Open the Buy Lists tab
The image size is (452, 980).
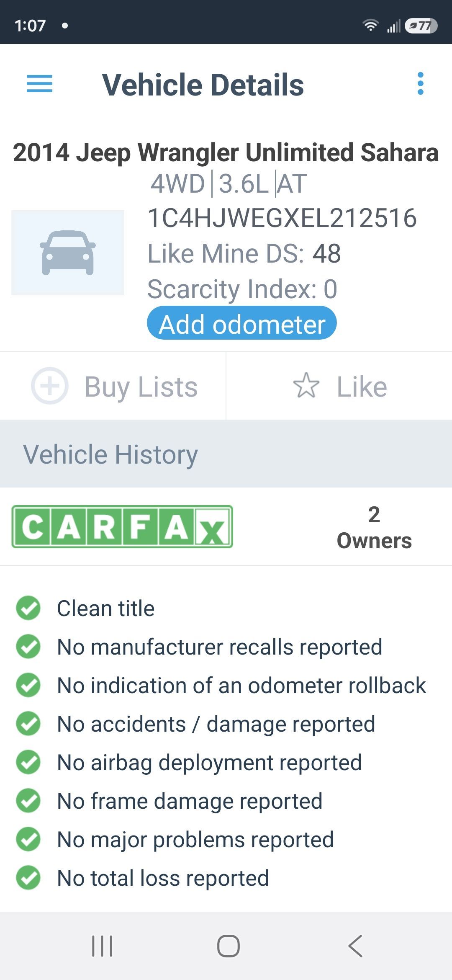click(x=113, y=386)
